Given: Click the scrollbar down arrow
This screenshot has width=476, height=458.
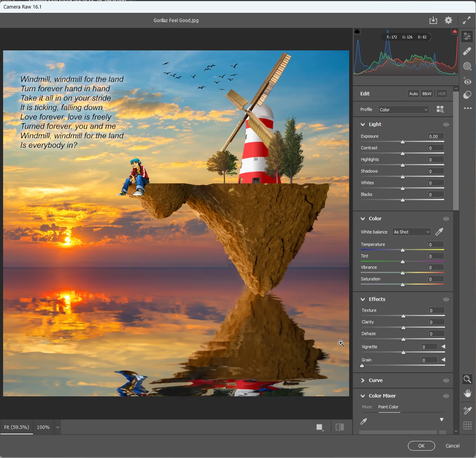Looking at the screenshot, I should (x=456, y=431).
